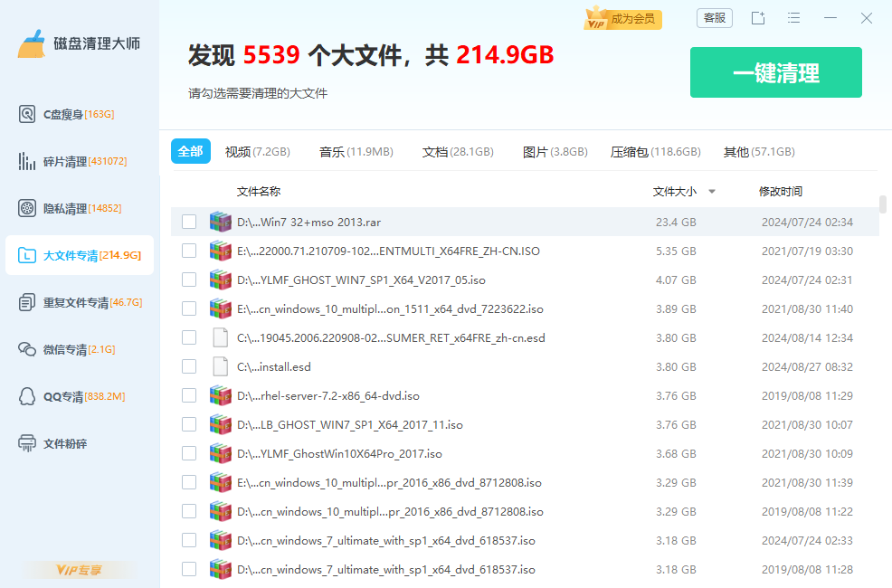Click the share icon near the top right

(757, 17)
